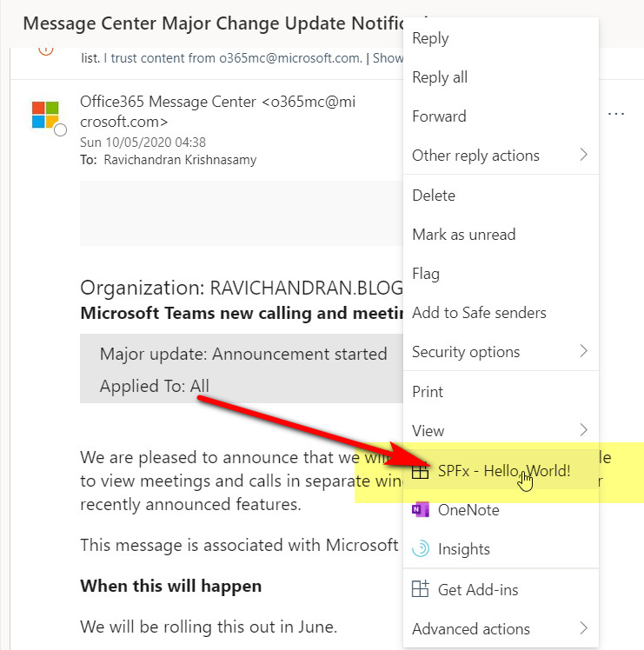
Task: Click the purple OneNote icon
Action: pyautogui.click(x=421, y=510)
